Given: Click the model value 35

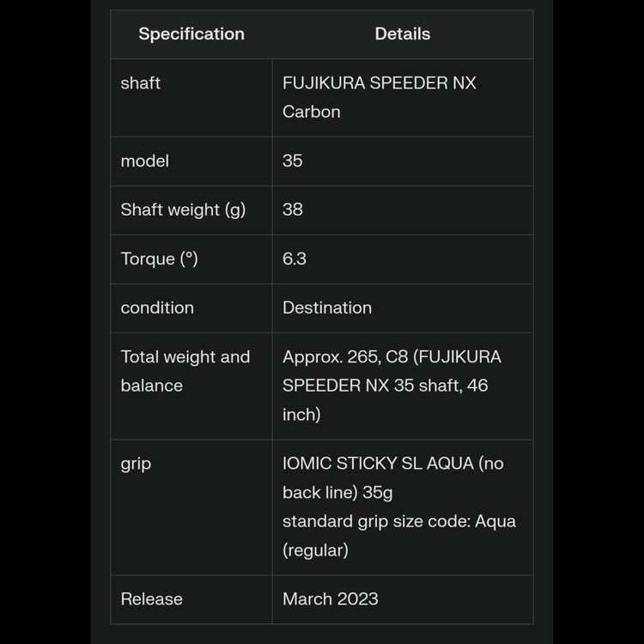Looking at the screenshot, I should (x=292, y=161).
